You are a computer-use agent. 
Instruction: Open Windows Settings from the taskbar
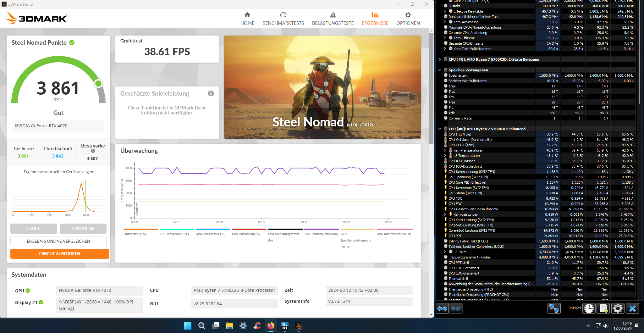243,326
